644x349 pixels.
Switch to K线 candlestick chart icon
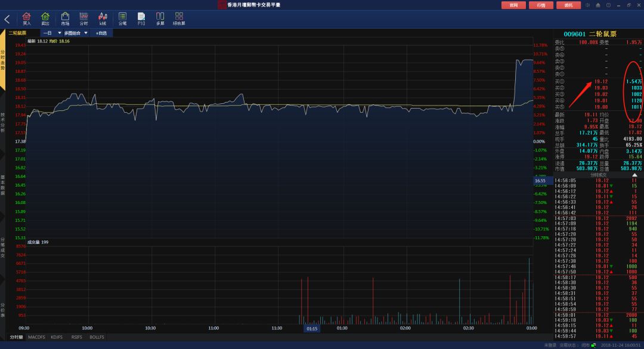(x=103, y=18)
